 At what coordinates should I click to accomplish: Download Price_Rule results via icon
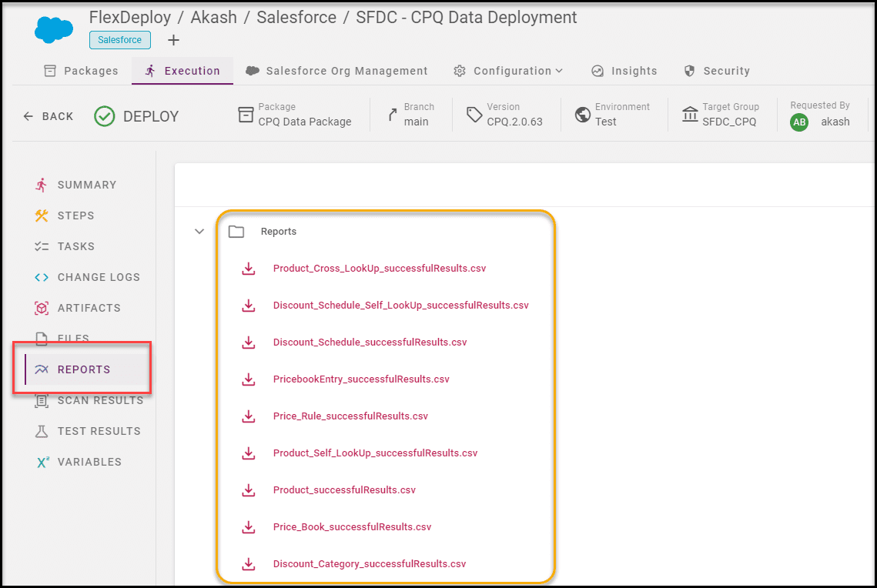click(x=249, y=416)
